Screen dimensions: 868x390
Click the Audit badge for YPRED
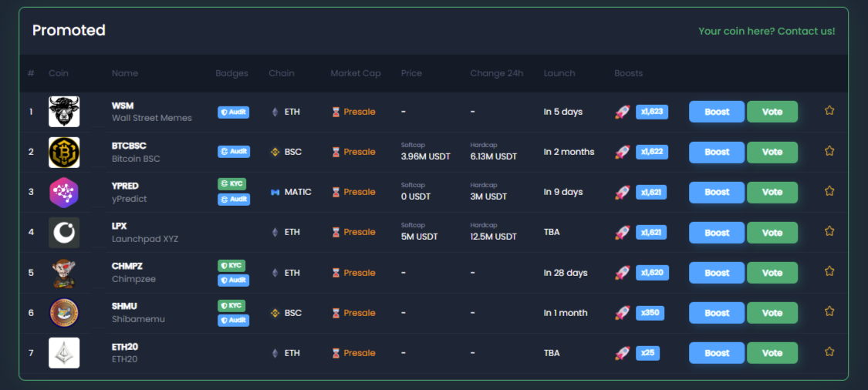click(x=234, y=199)
